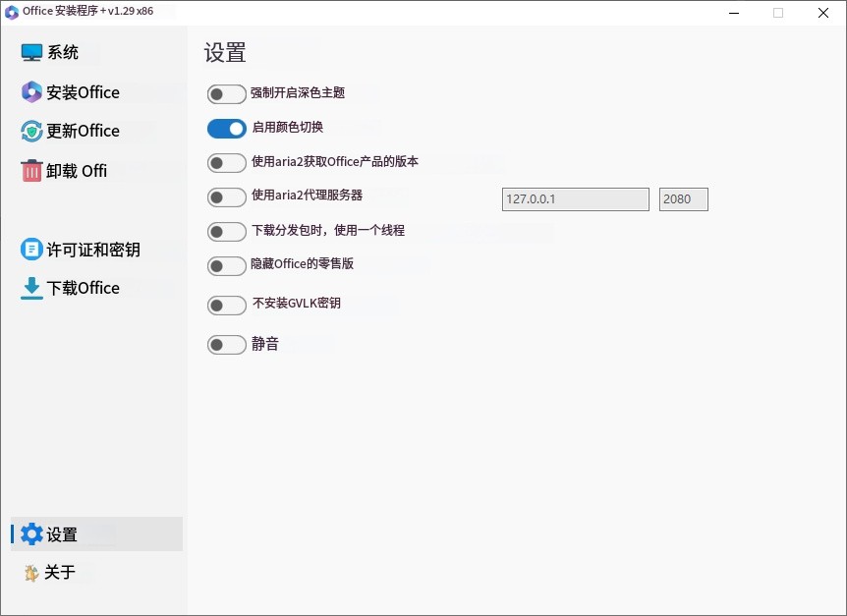Select the 更新Office sidebar entry

(79, 130)
